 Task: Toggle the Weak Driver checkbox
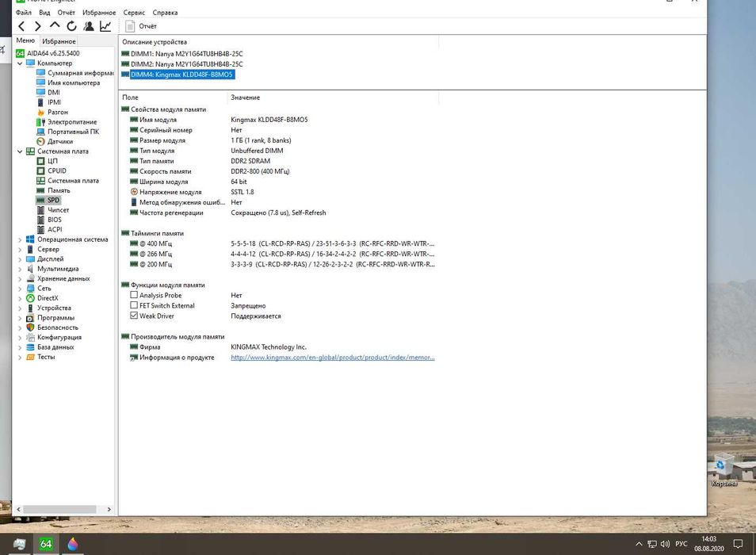134,316
